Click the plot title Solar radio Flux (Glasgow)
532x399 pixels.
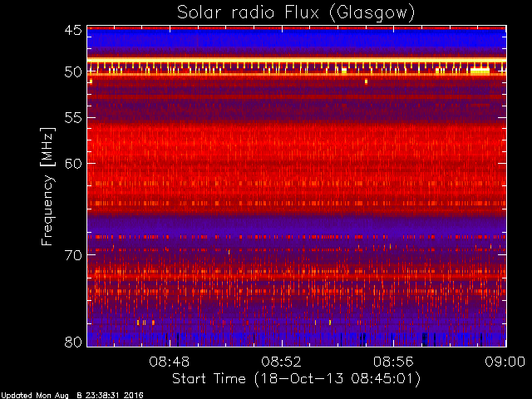pyautogui.click(x=296, y=13)
